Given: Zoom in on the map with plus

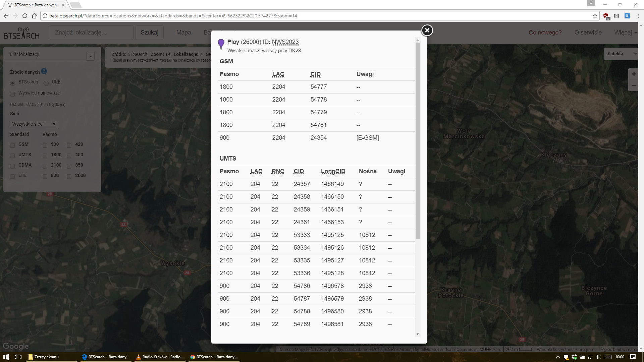Looking at the screenshot, I should pyautogui.click(x=634, y=74).
